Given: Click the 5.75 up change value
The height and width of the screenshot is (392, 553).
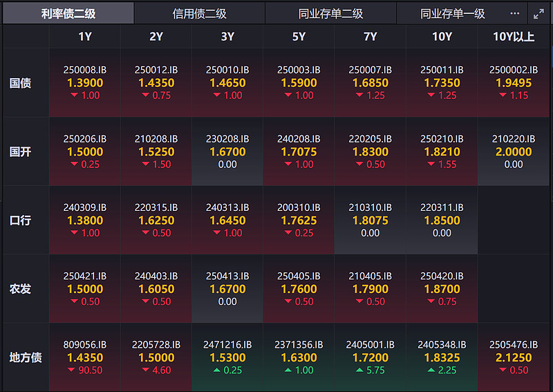Looking at the screenshot, I should (x=375, y=370).
